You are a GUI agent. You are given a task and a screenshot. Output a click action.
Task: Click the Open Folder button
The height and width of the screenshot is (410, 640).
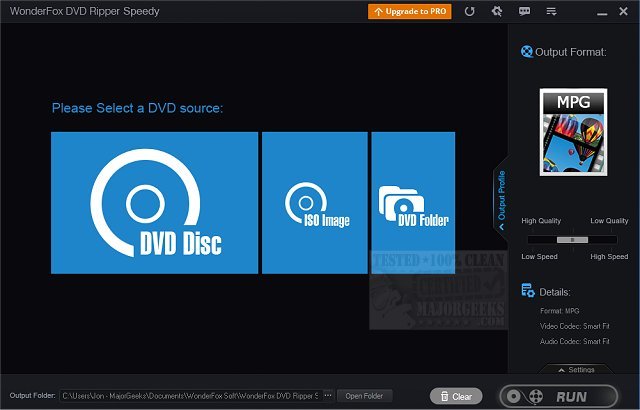[x=364, y=396]
